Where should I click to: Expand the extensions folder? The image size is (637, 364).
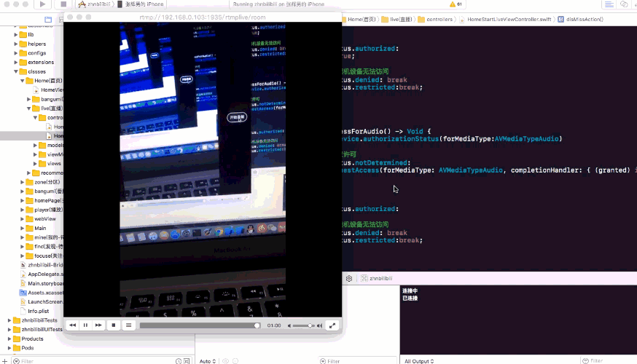pyautogui.click(x=16, y=62)
